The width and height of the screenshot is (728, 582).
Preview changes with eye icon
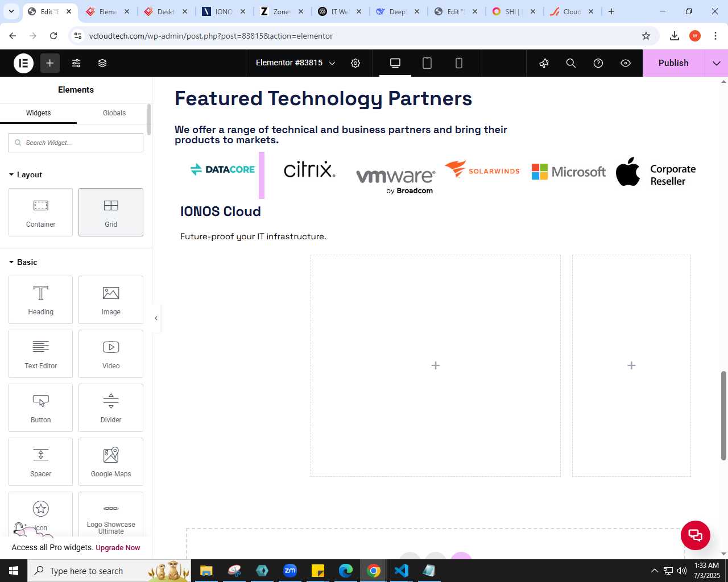pyautogui.click(x=626, y=63)
